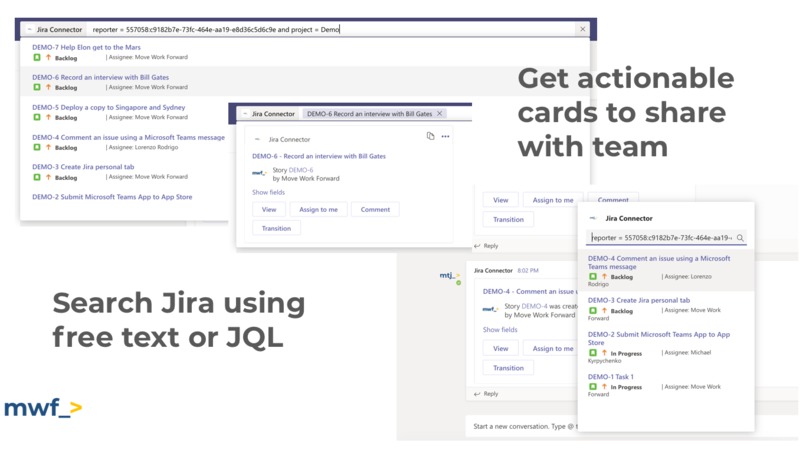Image resolution: width=806 pixels, height=453 pixels.
Task: Click the green story icon under DEMO-6 in the wide list
Action: point(36,87)
